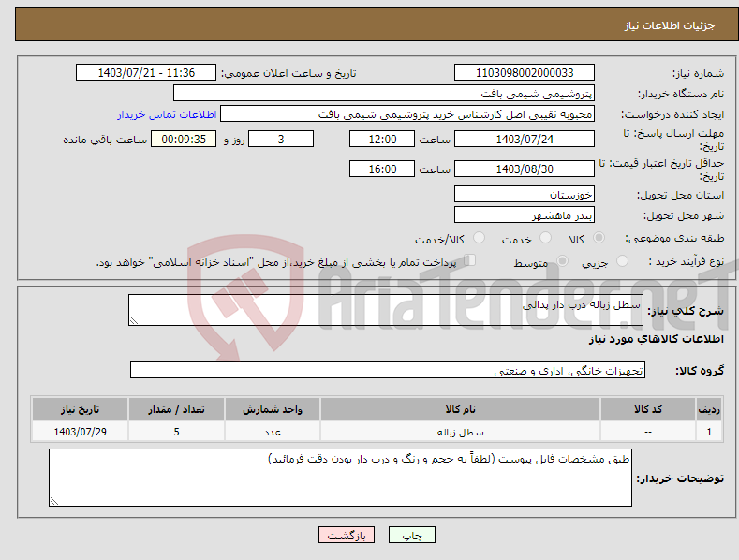Select the متوسط purchase type radio
Screen dimensions: 739x560
[x=562, y=261]
